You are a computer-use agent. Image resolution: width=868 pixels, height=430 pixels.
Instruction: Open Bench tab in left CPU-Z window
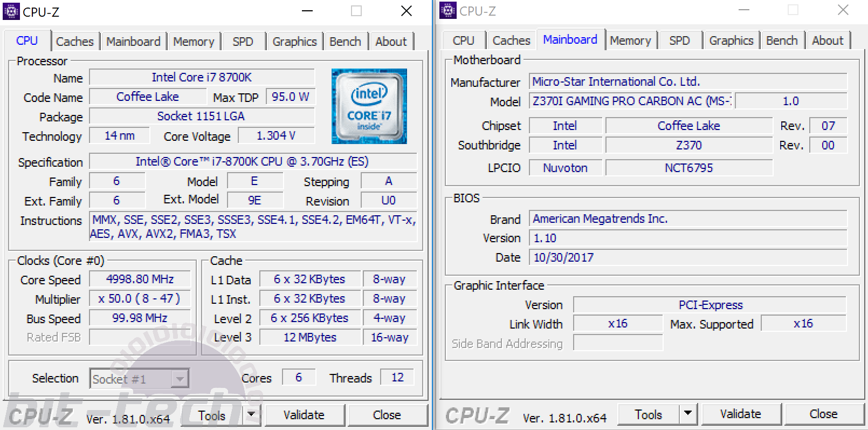pos(346,42)
